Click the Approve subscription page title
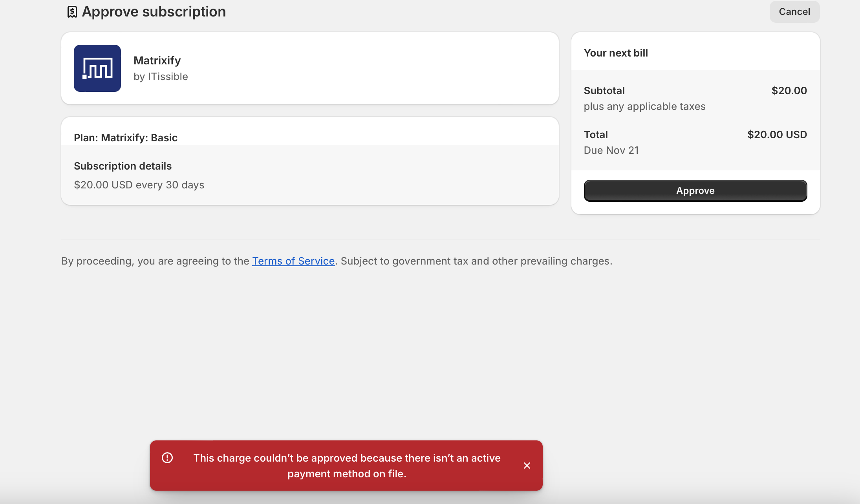Screen dimensions: 860x504 coord(154,12)
